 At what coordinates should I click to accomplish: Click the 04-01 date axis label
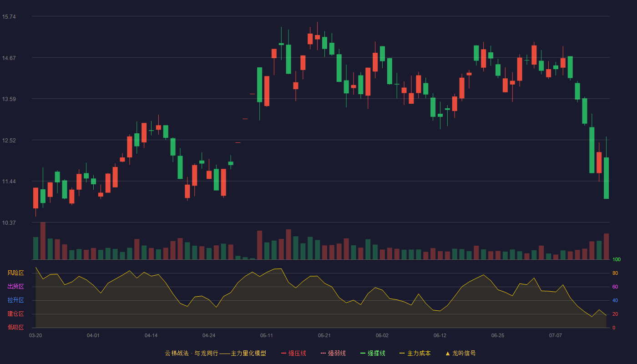pos(93,335)
